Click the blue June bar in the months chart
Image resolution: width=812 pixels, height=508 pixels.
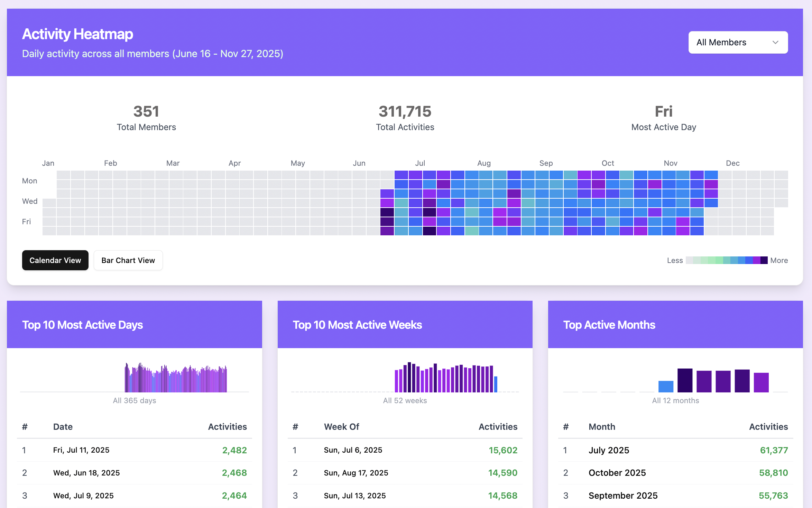[666, 387]
